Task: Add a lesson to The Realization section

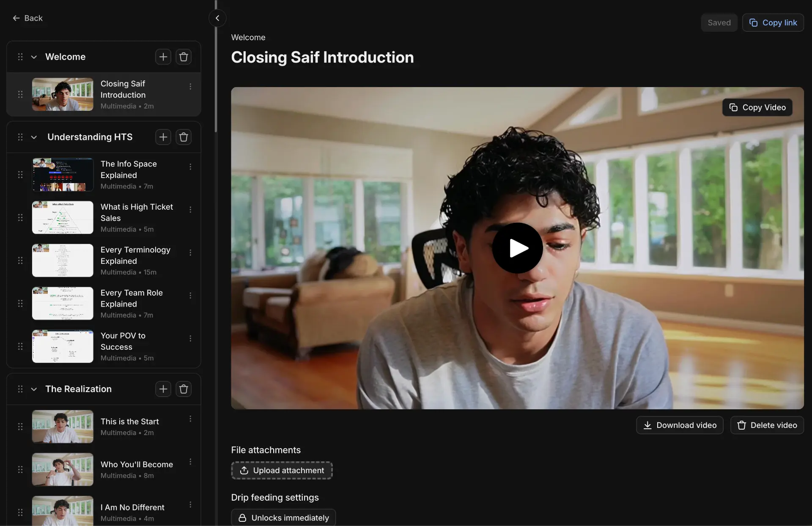Action: 163,389
